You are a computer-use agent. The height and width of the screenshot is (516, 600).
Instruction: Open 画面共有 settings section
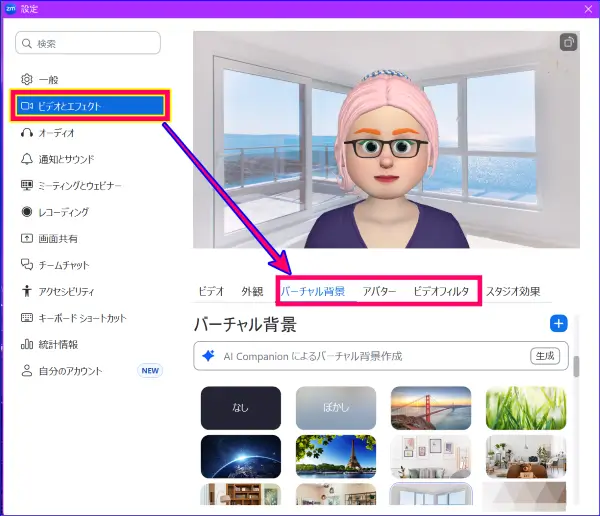click(x=58, y=239)
